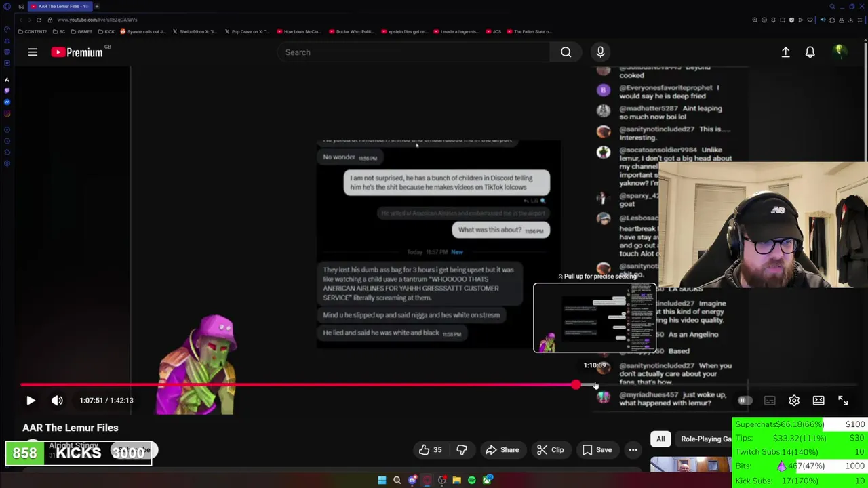Open the 'How Louis McCla...' bookmark

[298, 31]
